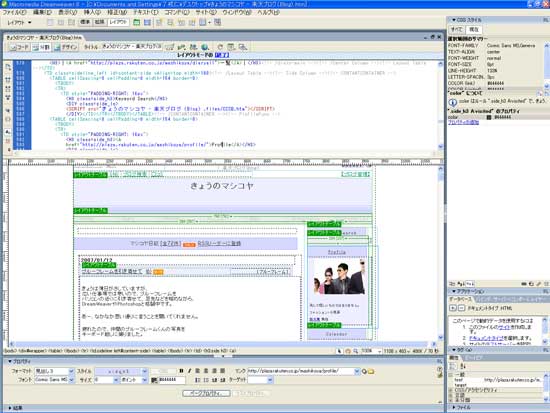550x413 pixels.
Task: Select the データベース tab
Action: (x=461, y=299)
